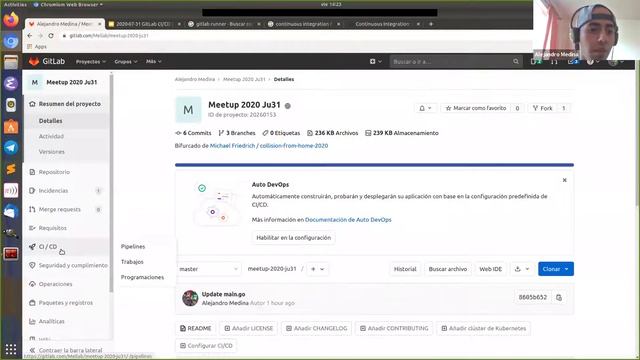Open the GitLab home logo

pos(47,61)
